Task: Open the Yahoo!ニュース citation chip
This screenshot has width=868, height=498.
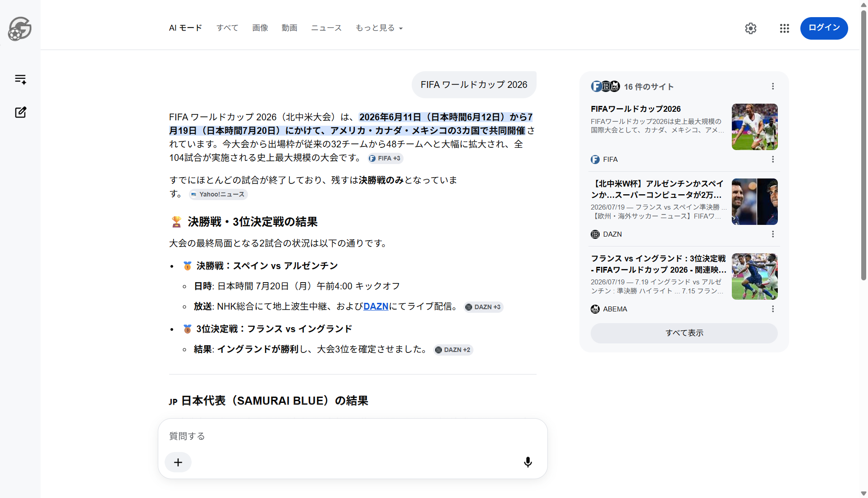Action: [218, 194]
